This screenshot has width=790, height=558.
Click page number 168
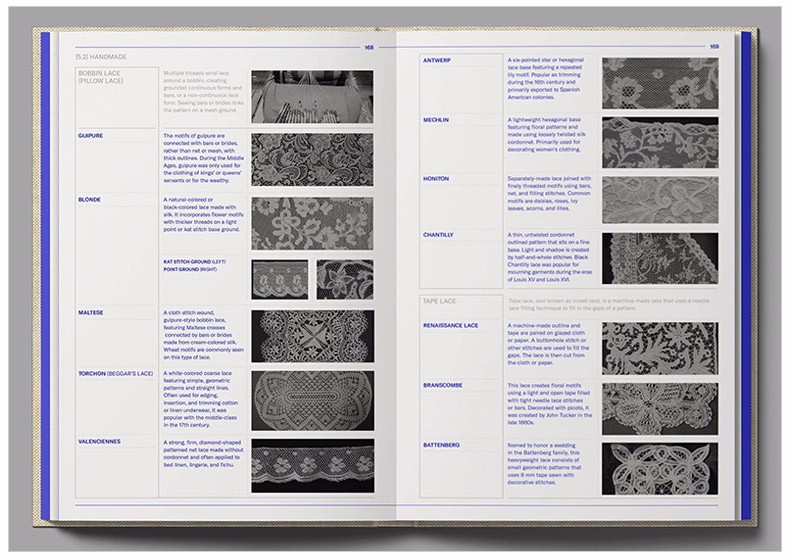tap(369, 47)
